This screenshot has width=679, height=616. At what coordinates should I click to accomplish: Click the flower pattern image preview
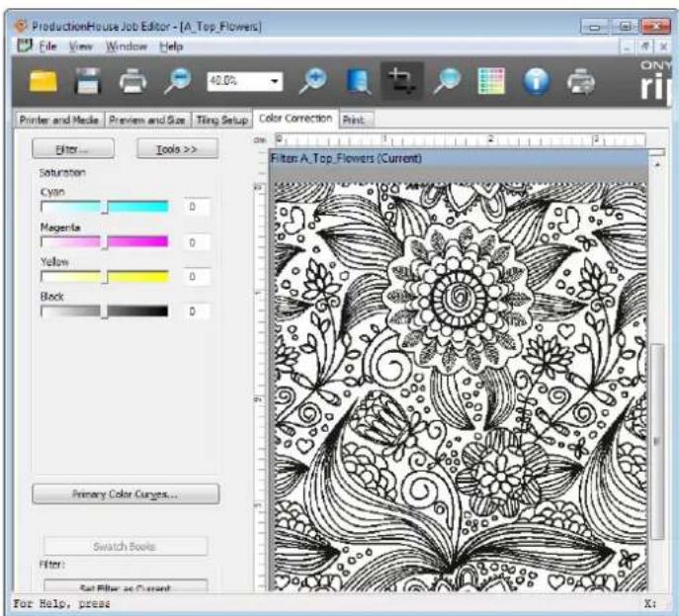tap(461, 387)
